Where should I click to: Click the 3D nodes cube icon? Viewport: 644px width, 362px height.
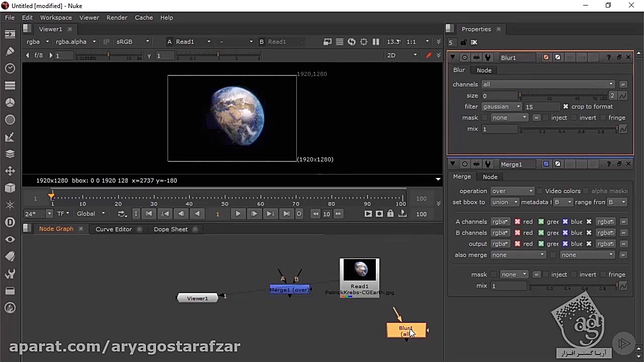10,188
